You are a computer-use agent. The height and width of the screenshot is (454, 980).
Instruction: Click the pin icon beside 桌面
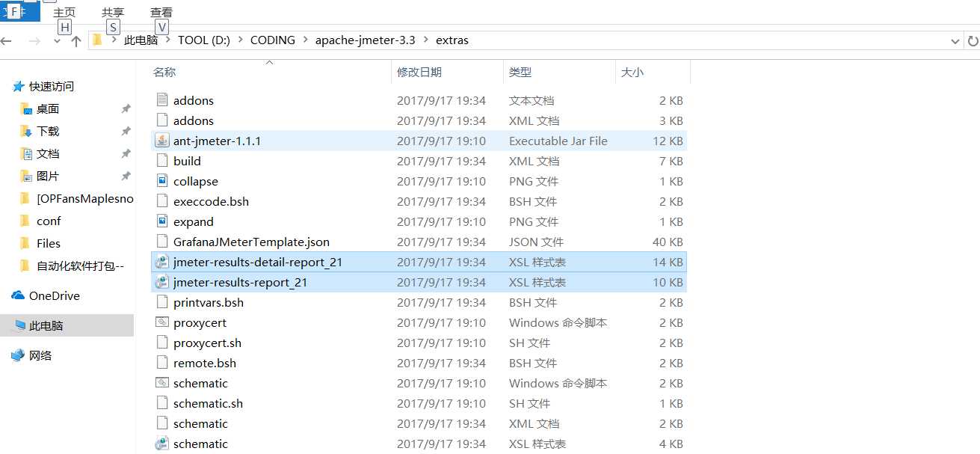(x=126, y=108)
